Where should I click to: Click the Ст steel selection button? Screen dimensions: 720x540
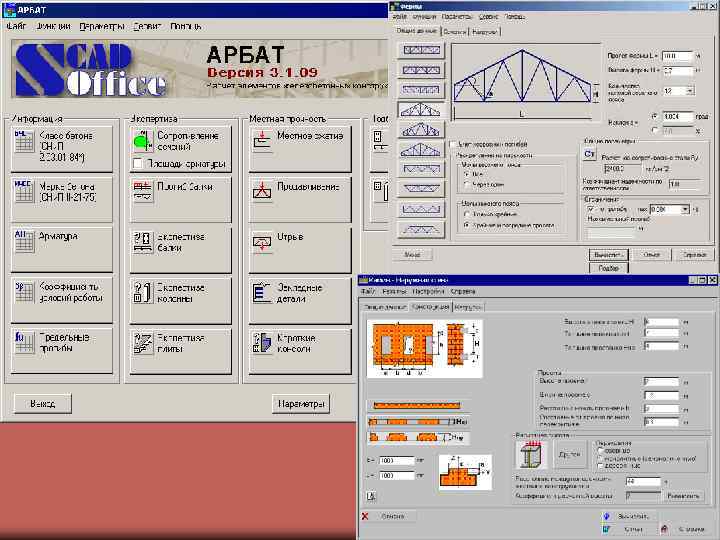[x=590, y=154]
